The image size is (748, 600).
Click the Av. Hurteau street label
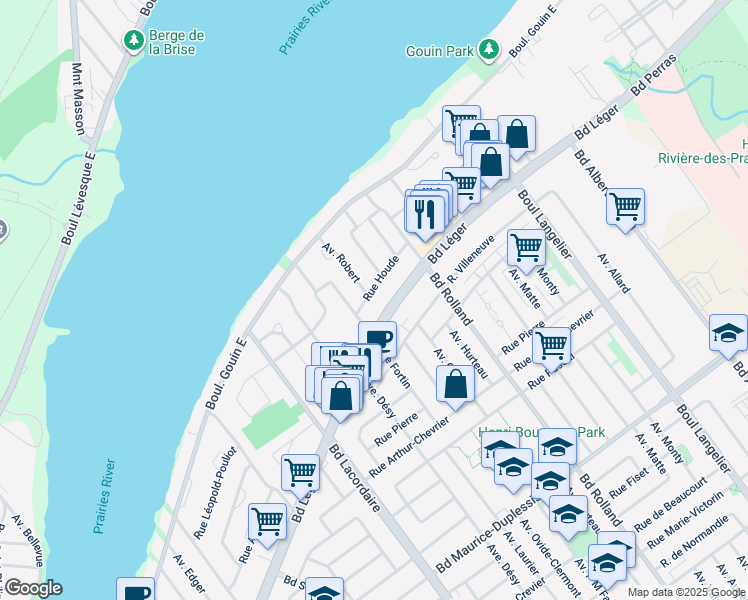468,354
